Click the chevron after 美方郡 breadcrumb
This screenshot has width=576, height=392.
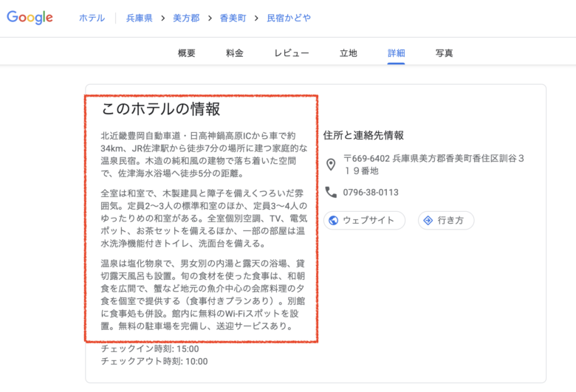(210, 18)
